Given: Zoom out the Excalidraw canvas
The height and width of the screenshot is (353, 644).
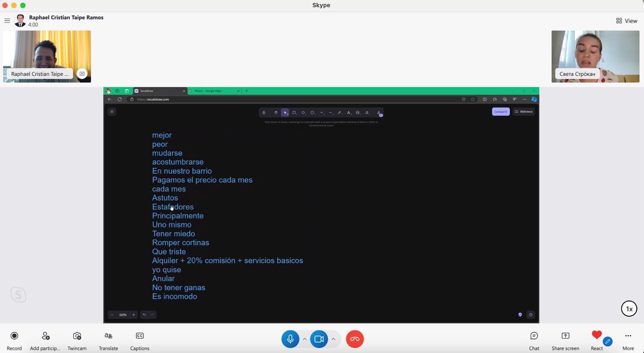Looking at the screenshot, I should click(112, 315).
